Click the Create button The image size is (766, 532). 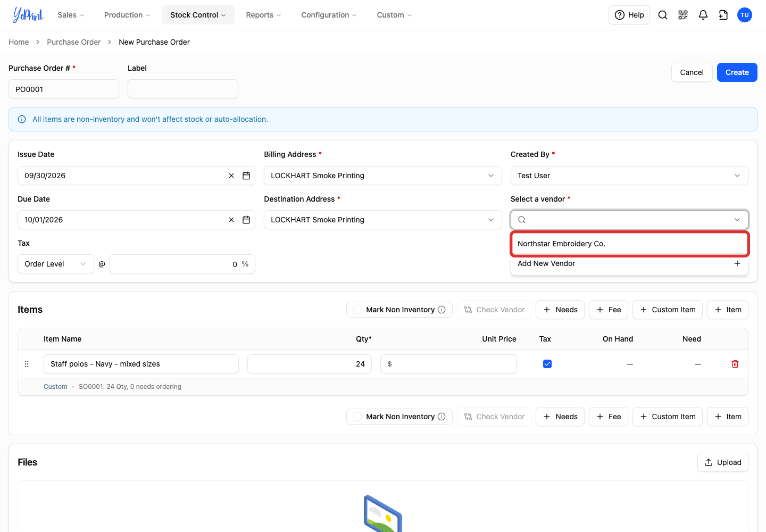pos(737,72)
